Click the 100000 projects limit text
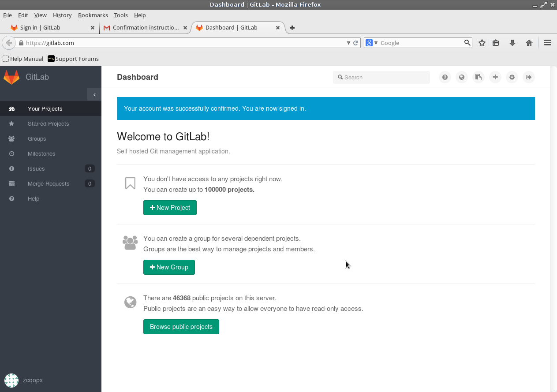 point(229,190)
